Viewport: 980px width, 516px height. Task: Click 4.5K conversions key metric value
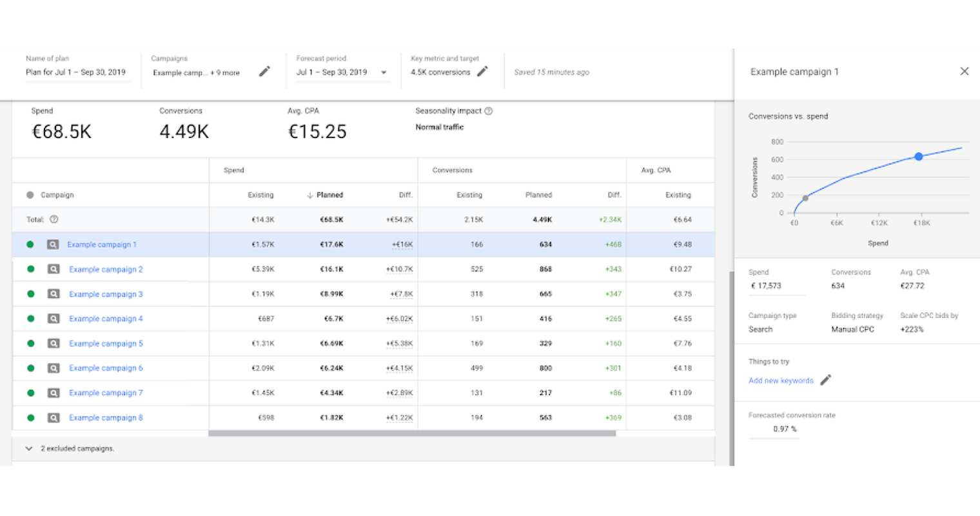(440, 72)
